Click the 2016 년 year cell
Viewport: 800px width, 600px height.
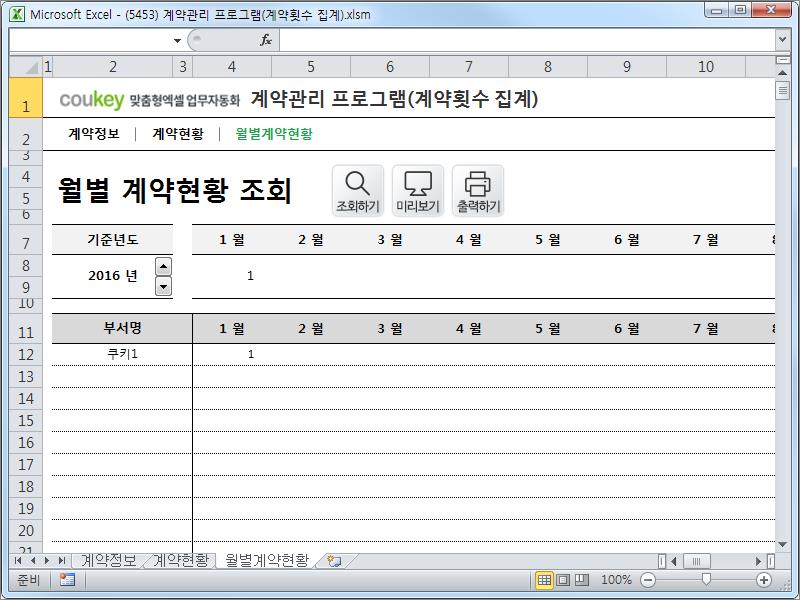point(113,276)
